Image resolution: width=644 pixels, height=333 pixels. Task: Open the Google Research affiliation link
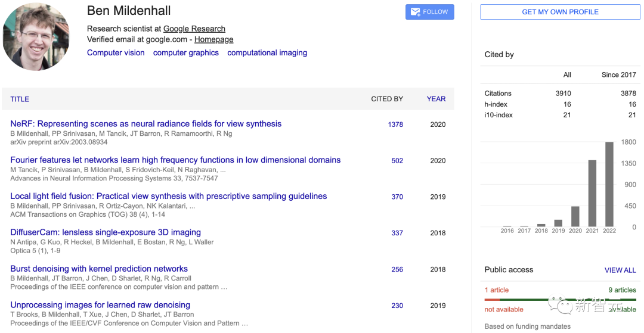tap(194, 29)
